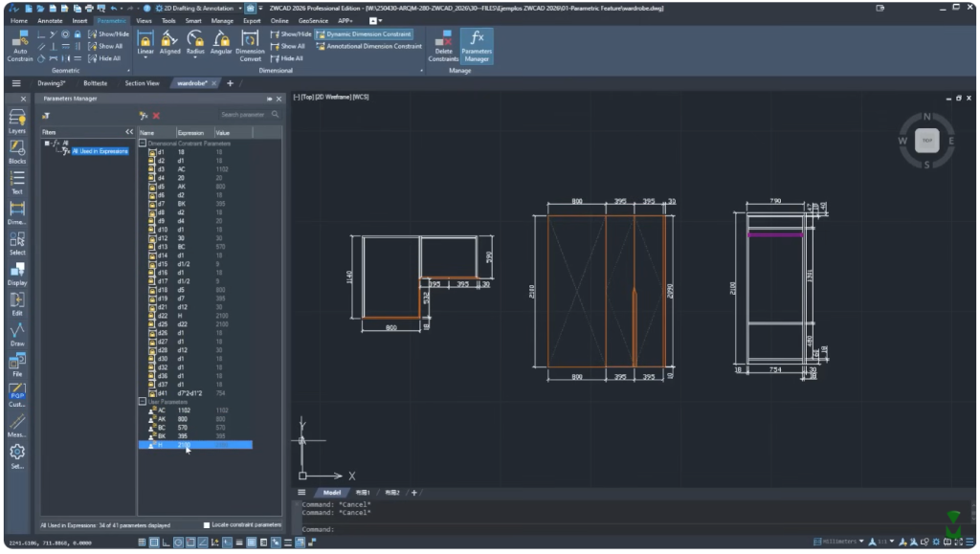Open the Display sidebar tool
980x554 pixels.
[17, 274]
